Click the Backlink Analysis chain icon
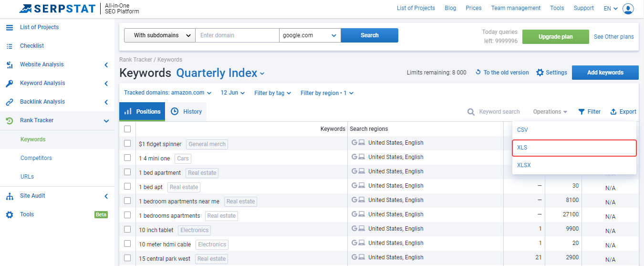 tap(10, 102)
